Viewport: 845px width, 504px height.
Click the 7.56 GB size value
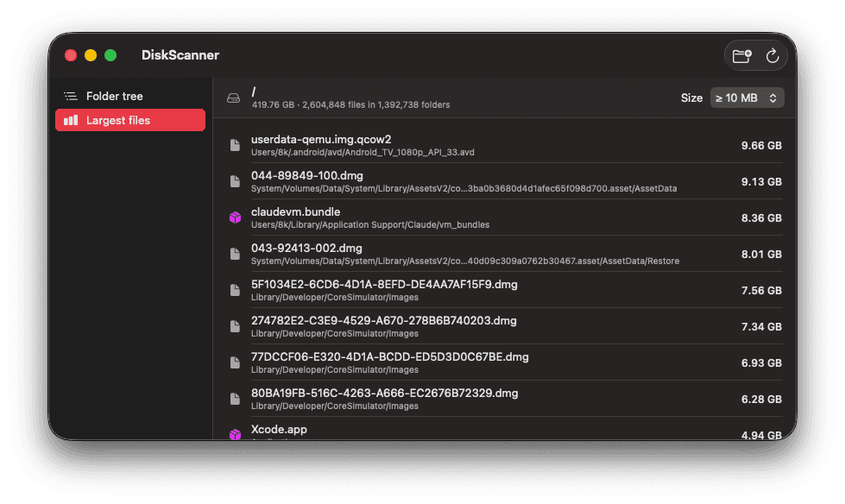[761, 291]
